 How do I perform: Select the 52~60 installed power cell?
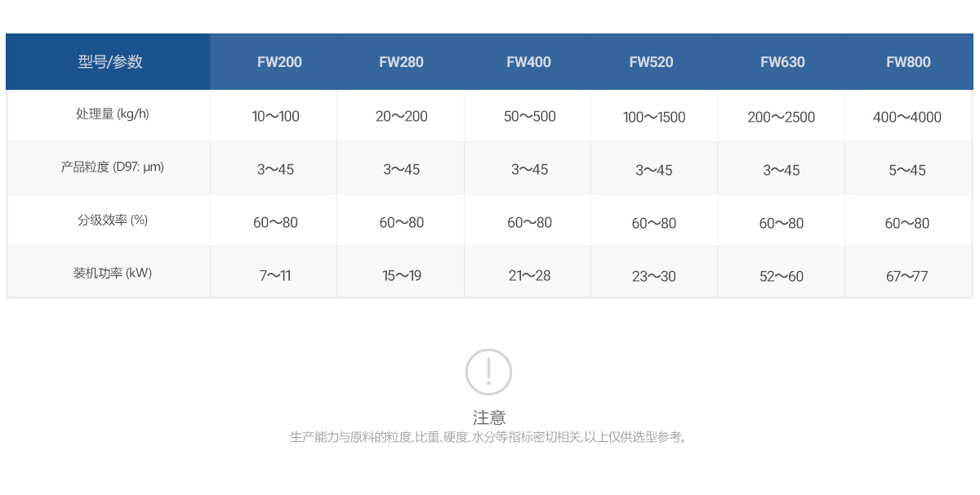[782, 276]
